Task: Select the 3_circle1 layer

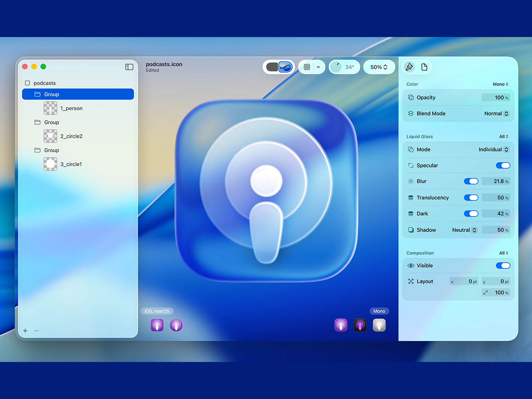Action: click(x=71, y=164)
